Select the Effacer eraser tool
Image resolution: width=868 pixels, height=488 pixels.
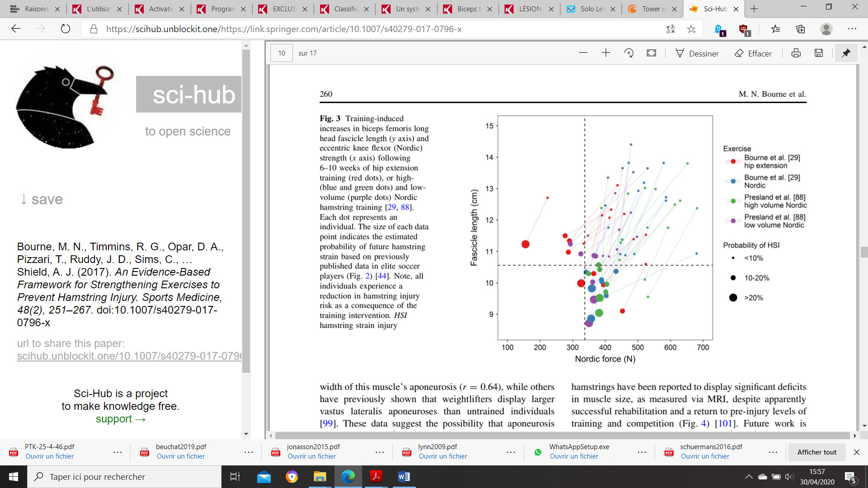click(753, 53)
